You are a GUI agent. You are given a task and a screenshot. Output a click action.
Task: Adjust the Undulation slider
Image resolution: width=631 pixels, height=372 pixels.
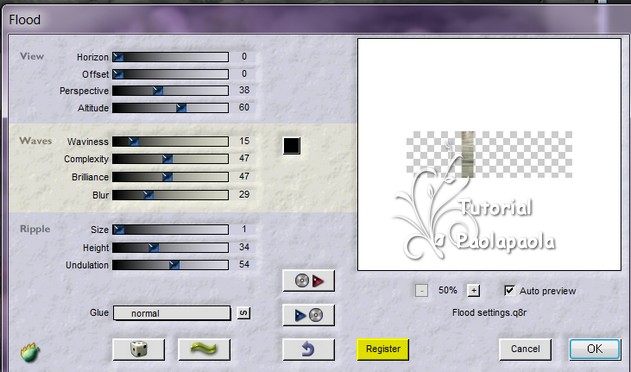coord(171,265)
